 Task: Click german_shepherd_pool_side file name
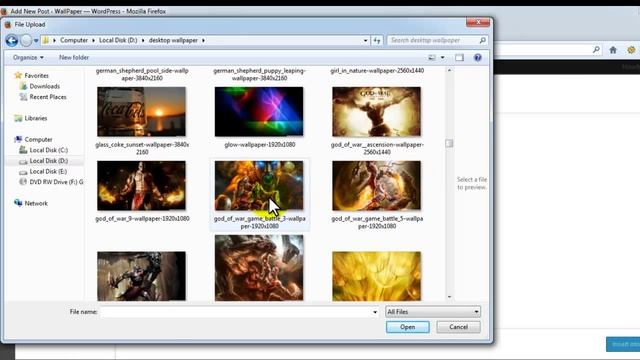(x=142, y=74)
